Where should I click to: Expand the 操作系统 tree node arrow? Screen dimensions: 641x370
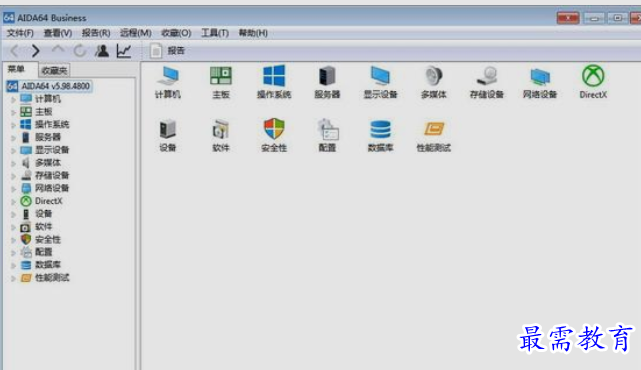coord(13,125)
